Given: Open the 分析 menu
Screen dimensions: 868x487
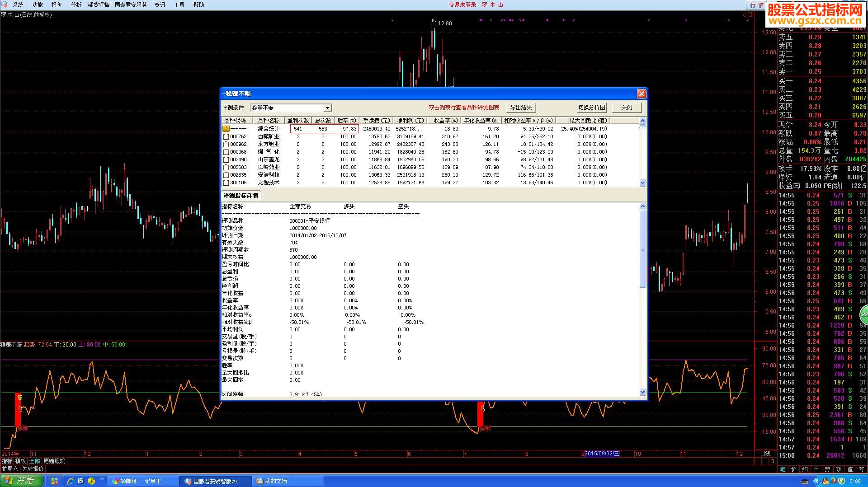Looking at the screenshot, I should pos(76,5).
